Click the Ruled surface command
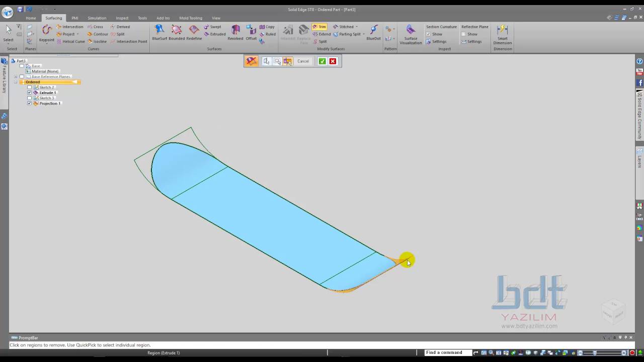Image resolution: width=644 pixels, height=362 pixels. pyautogui.click(x=267, y=34)
